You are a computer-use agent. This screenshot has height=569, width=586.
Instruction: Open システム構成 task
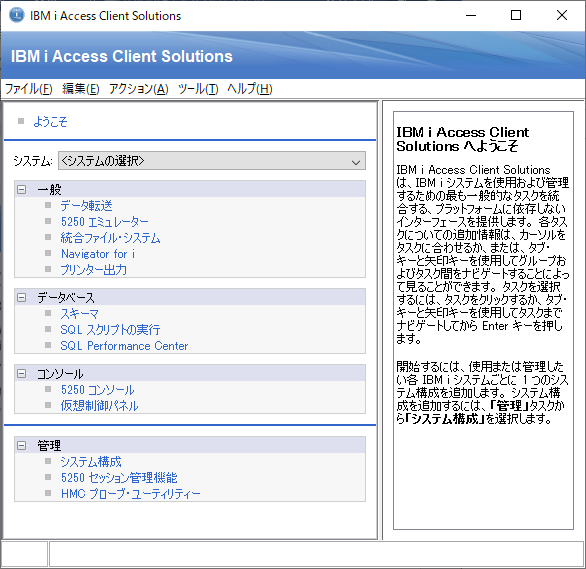(x=91, y=462)
